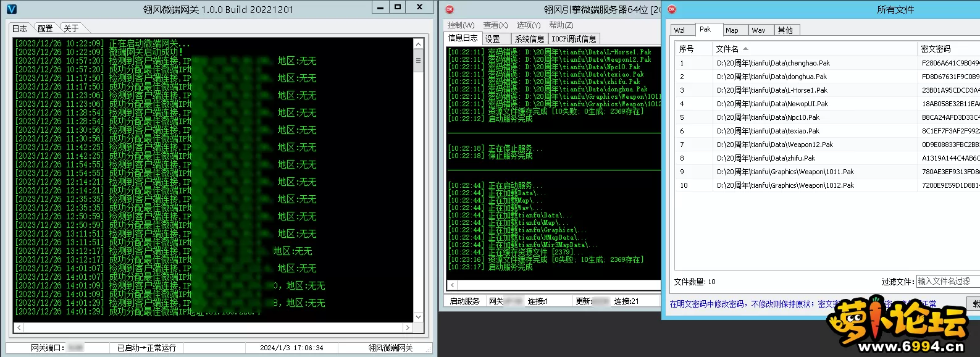Select the row for zhifu.Pak
Image resolution: width=980 pixels, height=357 pixels.
tap(827, 158)
